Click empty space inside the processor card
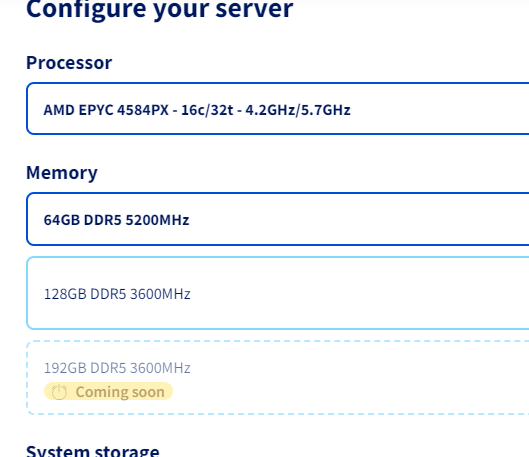 pos(439,109)
